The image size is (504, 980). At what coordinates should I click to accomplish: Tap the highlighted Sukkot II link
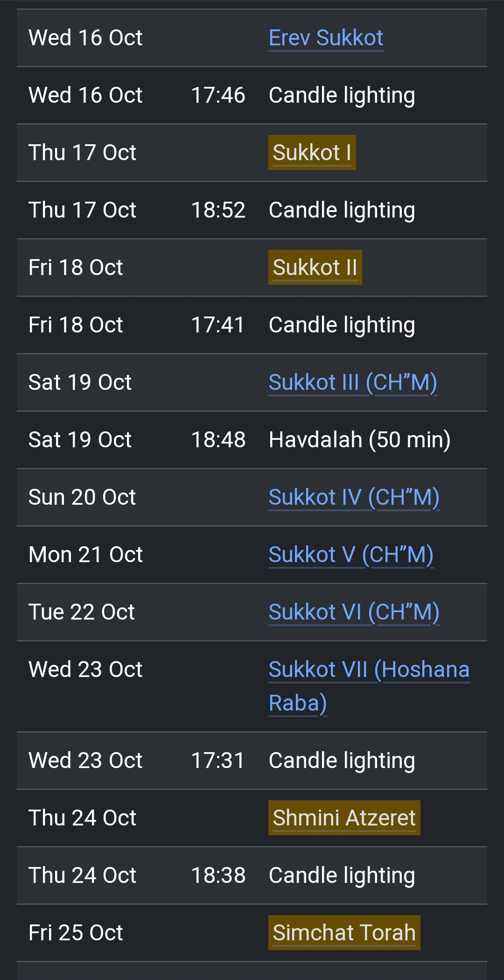[315, 268]
